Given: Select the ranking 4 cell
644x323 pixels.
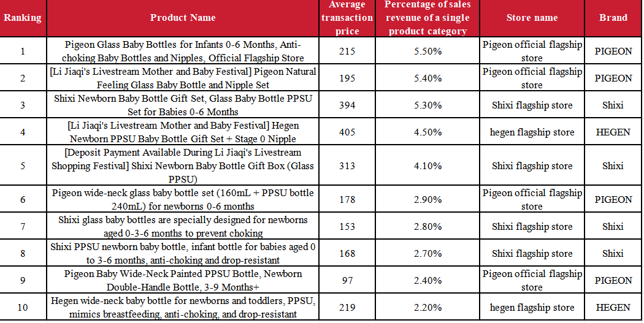Looking at the screenshot, I should pos(23,132).
